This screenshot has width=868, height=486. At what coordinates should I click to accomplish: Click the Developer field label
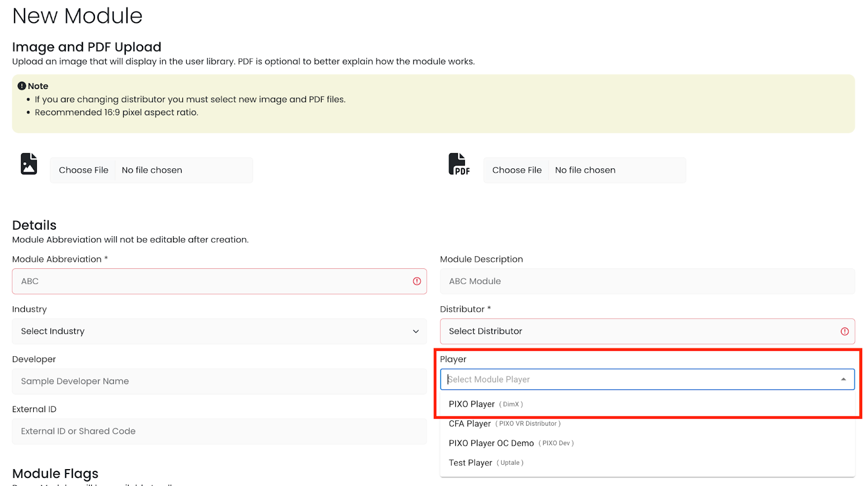pos(34,359)
